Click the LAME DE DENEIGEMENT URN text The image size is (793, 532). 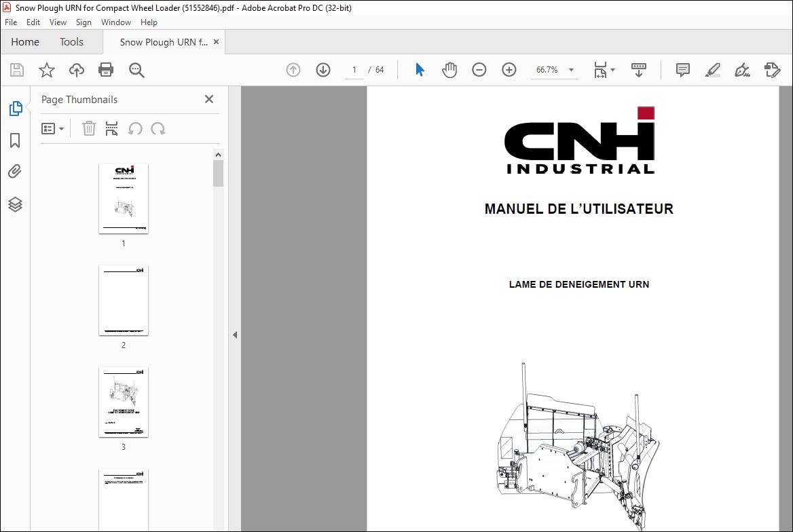pos(579,284)
